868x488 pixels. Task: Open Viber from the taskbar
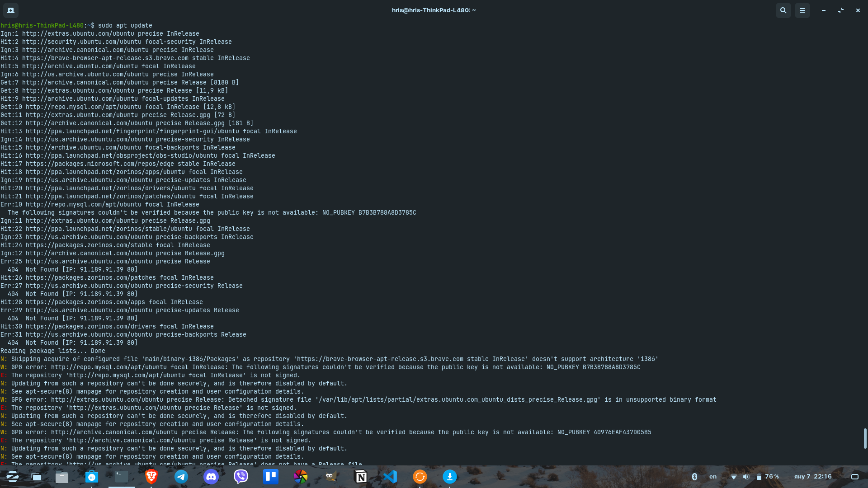241,477
